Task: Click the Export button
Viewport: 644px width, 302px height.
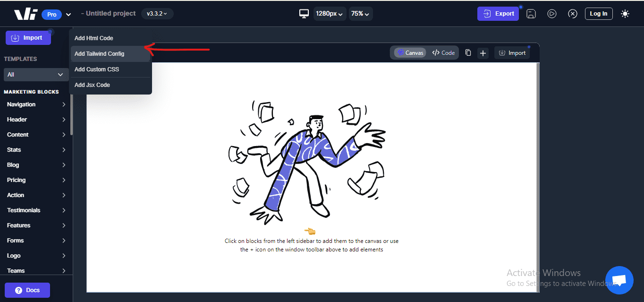Action: point(498,14)
